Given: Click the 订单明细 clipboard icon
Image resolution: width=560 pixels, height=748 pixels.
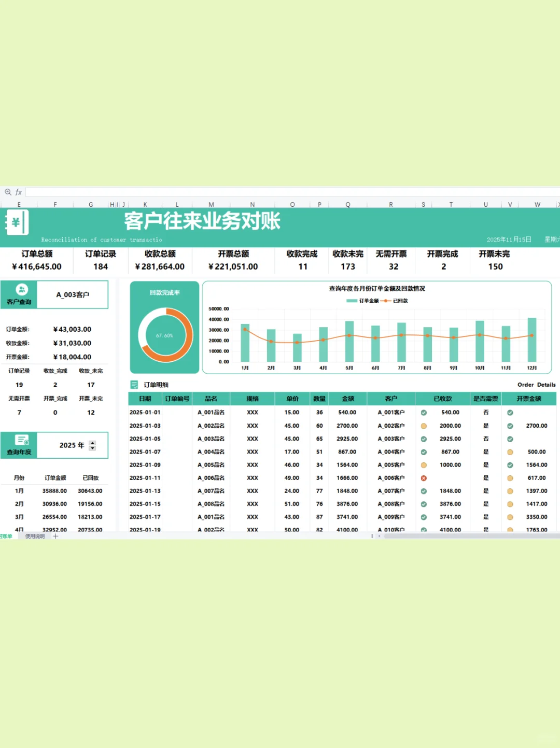Looking at the screenshot, I should tap(133, 385).
